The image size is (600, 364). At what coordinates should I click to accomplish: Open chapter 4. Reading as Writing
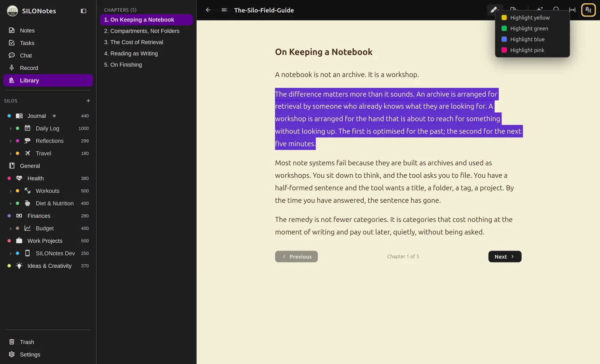click(146, 54)
